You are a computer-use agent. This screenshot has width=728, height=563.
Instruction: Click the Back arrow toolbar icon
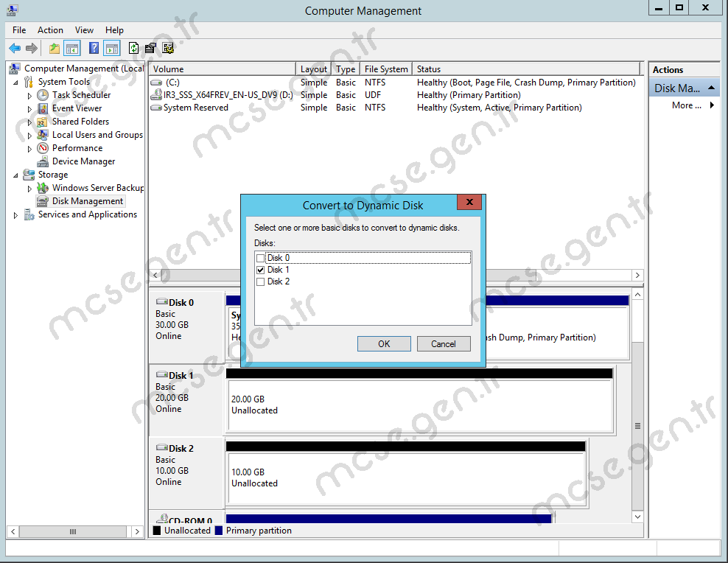15,48
